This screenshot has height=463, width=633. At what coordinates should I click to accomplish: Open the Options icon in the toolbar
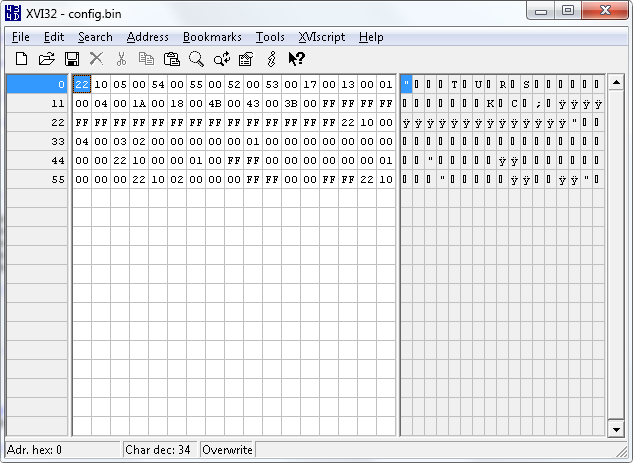[x=246, y=59]
